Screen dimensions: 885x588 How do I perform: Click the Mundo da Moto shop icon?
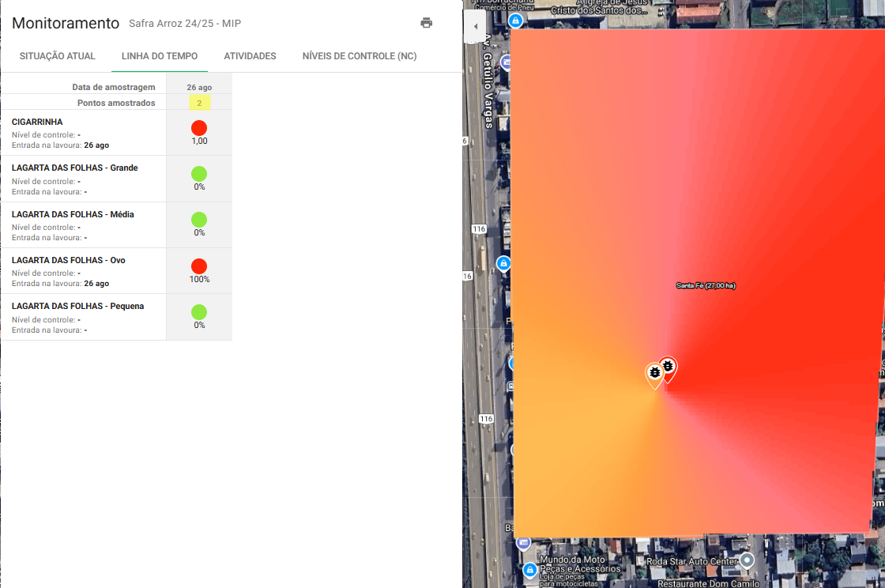[x=529, y=569]
